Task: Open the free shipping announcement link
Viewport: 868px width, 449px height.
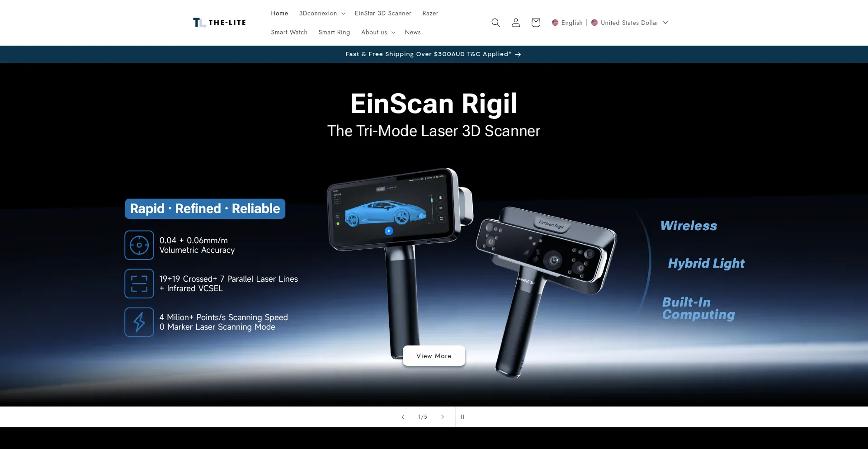Action: click(x=434, y=54)
